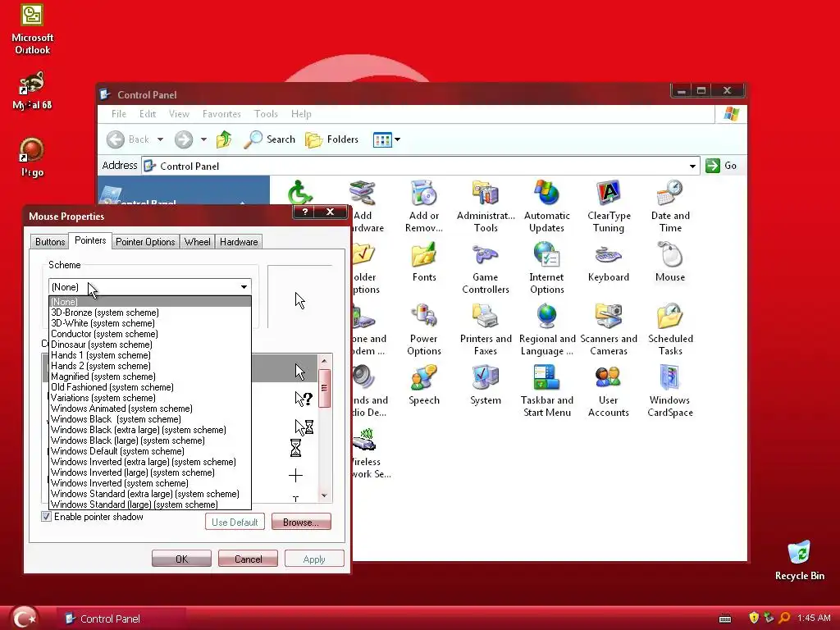
Task: Click OK in Mouse Properties
Action: click(x=181, y=559)
